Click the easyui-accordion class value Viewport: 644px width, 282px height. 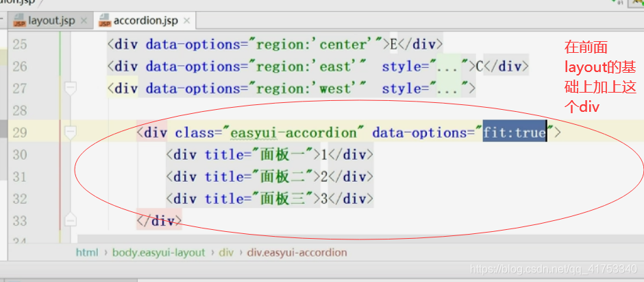pos(294,132)
